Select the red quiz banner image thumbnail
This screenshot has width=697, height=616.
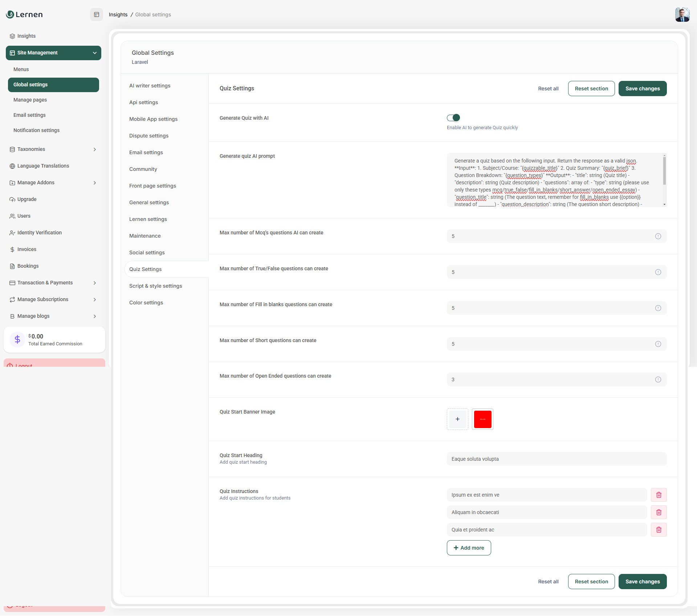click(482, 419)
